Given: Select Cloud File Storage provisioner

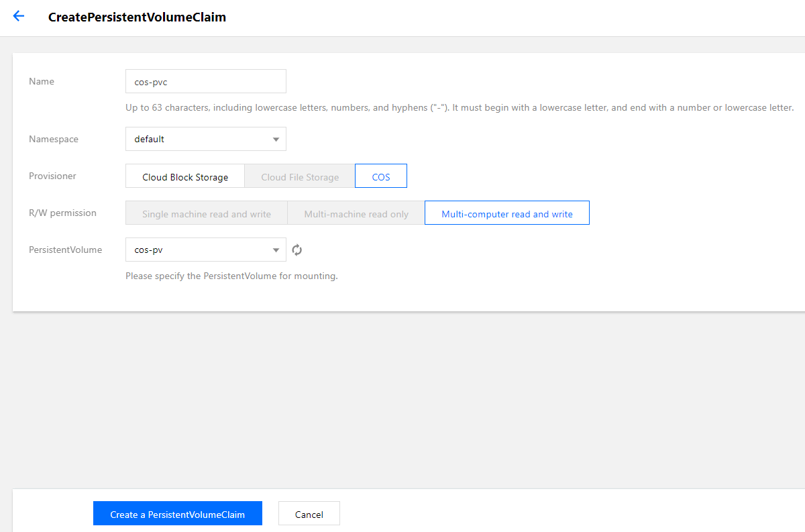Looking at the screenshot, I should [x=300, y=177].
